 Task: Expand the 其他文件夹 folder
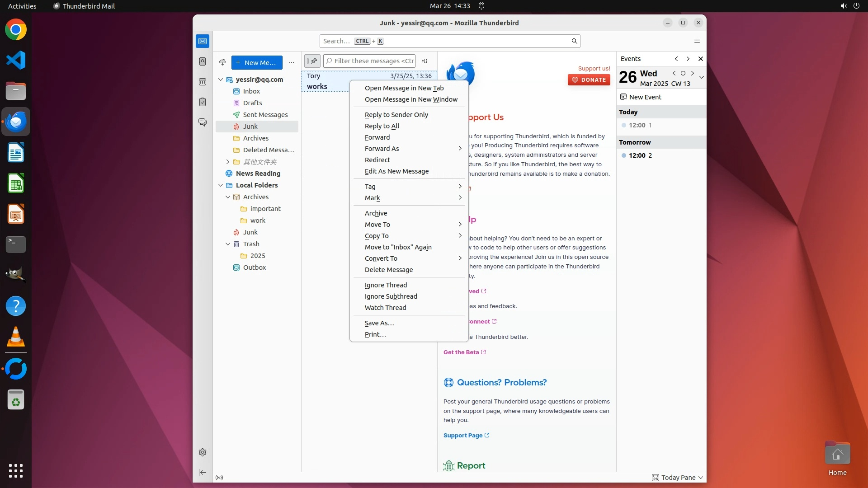click(228, 162)
